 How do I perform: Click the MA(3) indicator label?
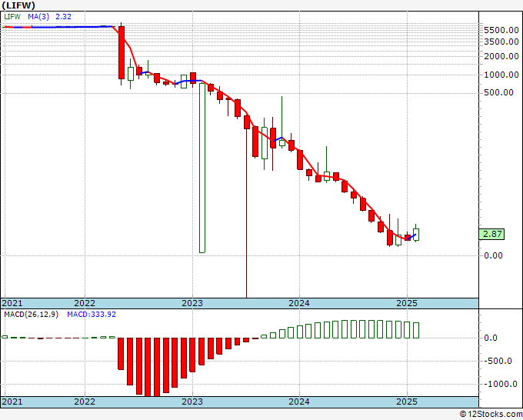(x=38, y=17)
